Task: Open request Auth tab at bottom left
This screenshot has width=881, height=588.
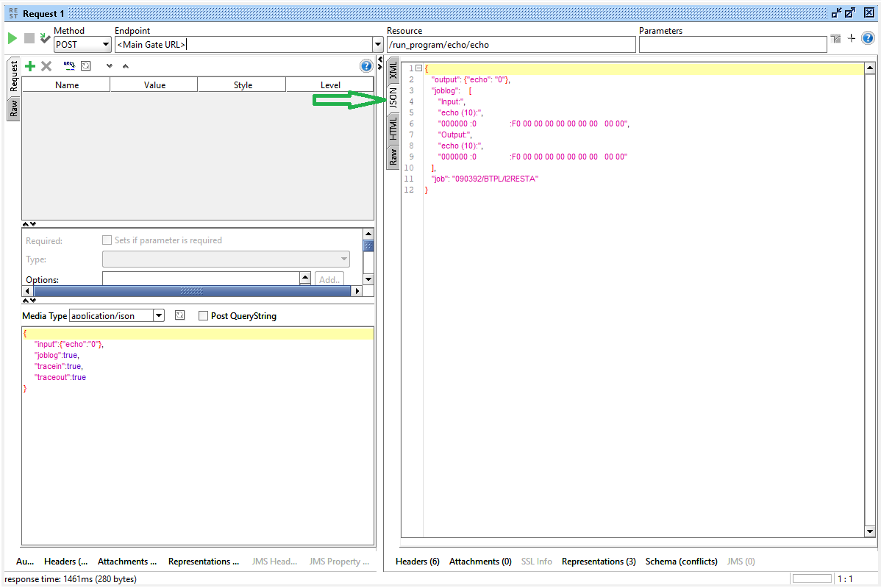Action: click(x=25, y=561)
